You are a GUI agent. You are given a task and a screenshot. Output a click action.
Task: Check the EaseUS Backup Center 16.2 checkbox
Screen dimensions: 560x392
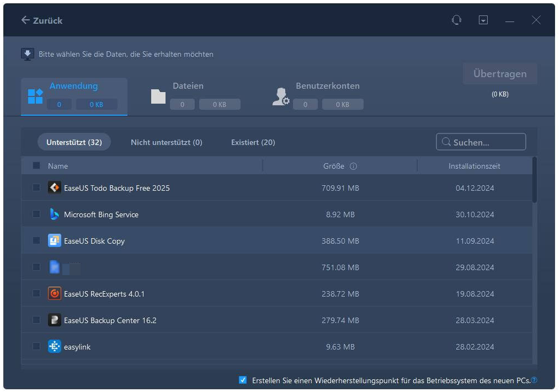point(36,320)
